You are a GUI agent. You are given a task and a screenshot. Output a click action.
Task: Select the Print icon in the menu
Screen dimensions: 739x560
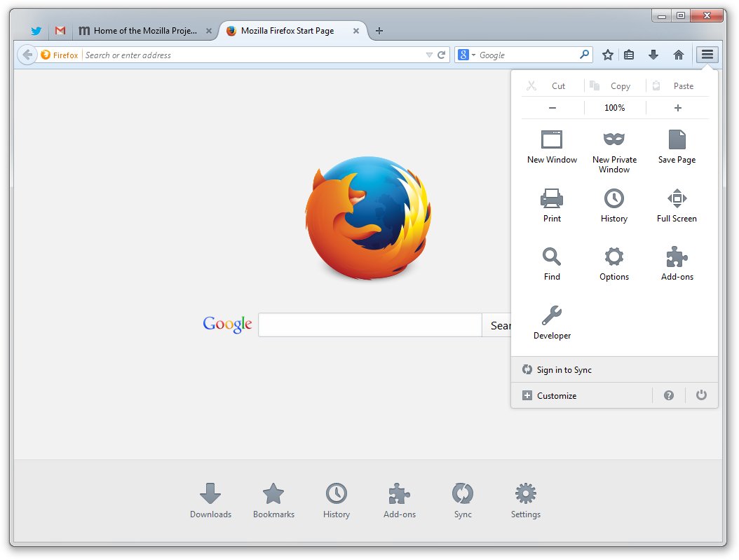[x=551, y=205]
